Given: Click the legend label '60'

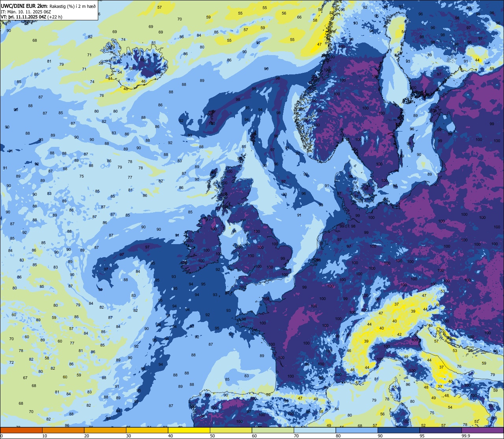Looking at the screenshot, I should point(254,436).
